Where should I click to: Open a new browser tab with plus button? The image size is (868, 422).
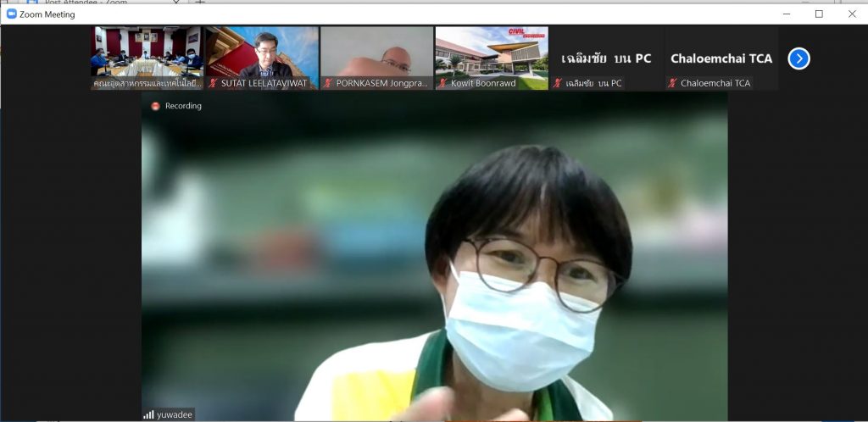[201, 3]
